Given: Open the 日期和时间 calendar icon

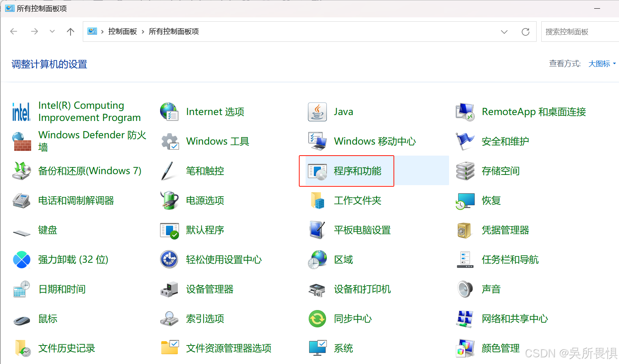Looking at the screenshot, I should (21, 289).
